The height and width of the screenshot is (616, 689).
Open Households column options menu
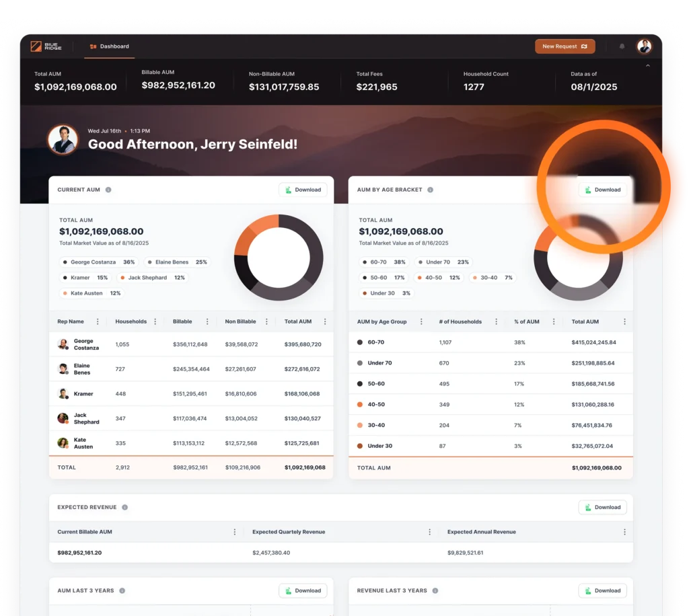155,321
